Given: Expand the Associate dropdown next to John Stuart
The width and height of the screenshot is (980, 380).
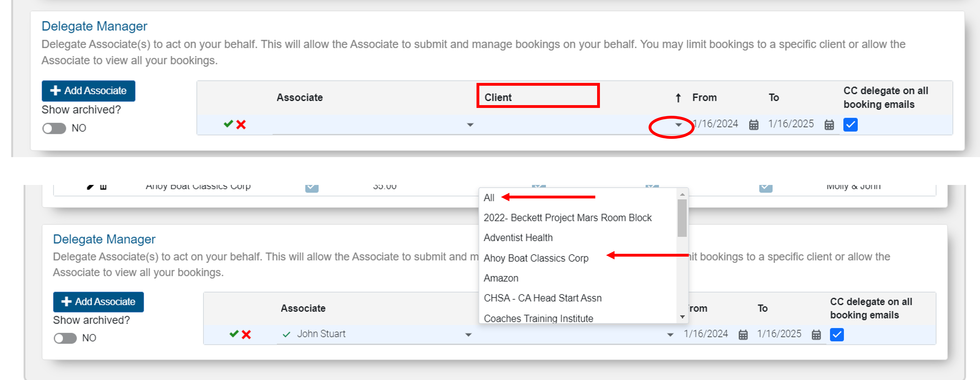Looking at the screenshot, I should pyautogui.click(x=469, y=335).
